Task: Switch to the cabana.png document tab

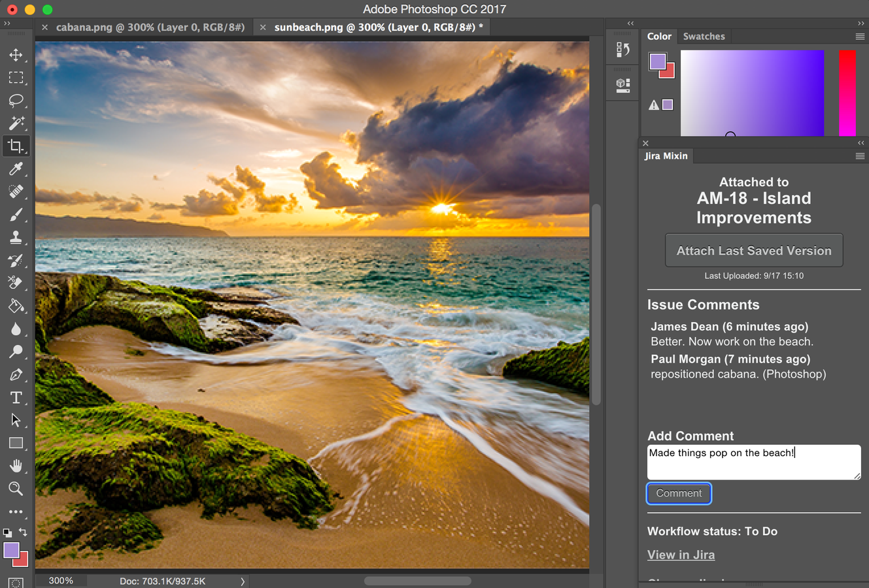Action: pos(150,27)
